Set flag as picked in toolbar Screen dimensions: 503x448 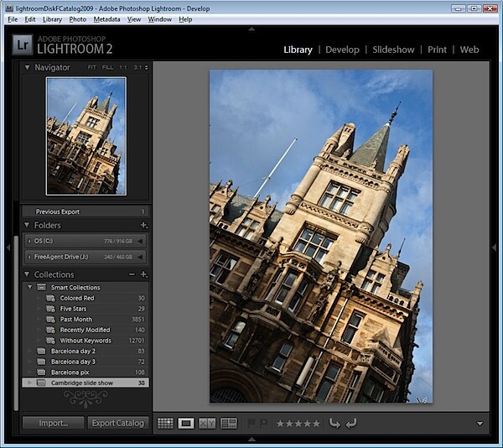coord(251,424)
